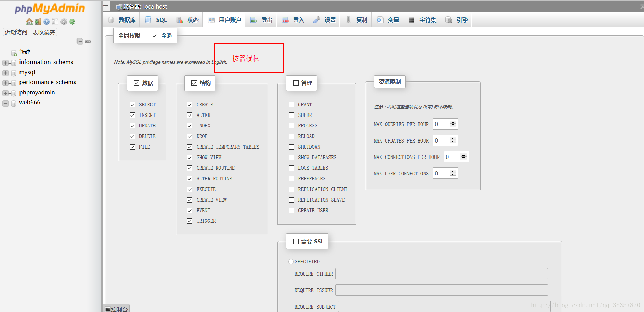Collapse the web666 tree node
Image resolution: width=644 pixels, height=312 pixels.
pyautogui.click(x=5, y=103)
